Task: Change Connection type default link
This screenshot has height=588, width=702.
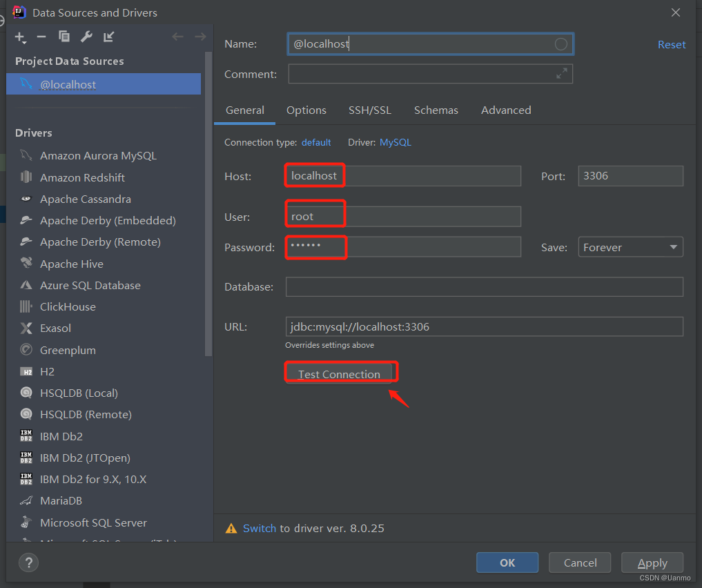Action: point(316,142)
